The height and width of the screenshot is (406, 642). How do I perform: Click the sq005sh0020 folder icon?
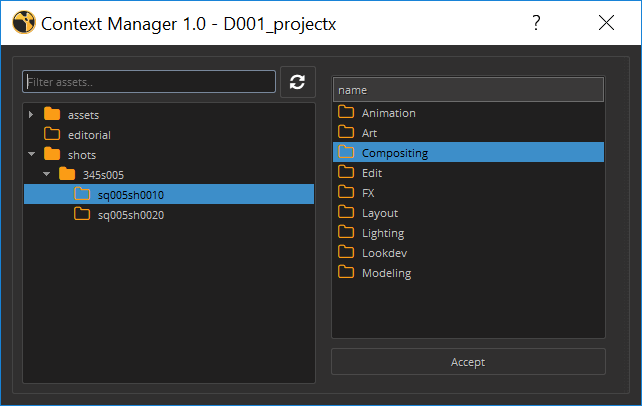pyautogui.click(x=82, y=214)
